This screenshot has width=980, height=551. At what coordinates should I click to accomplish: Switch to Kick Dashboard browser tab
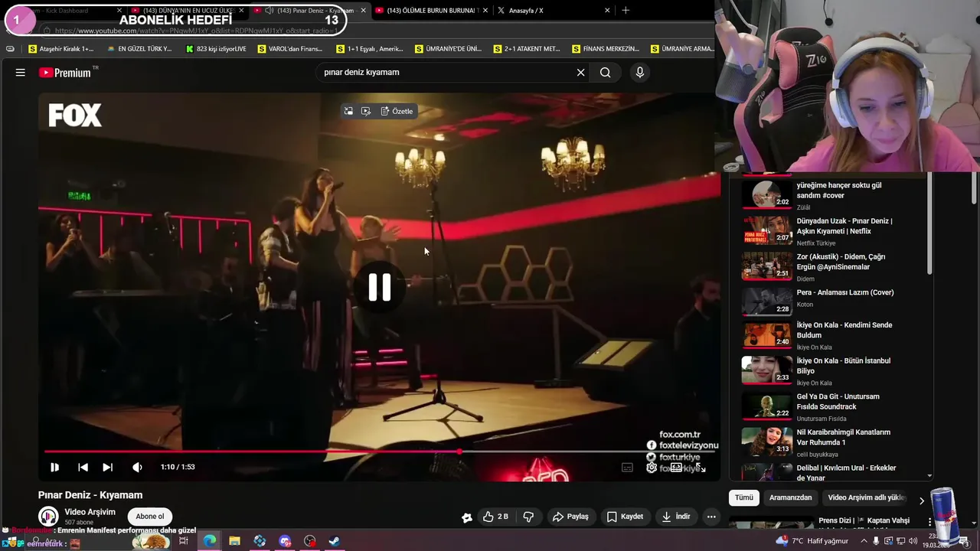(x=65, y=11)
